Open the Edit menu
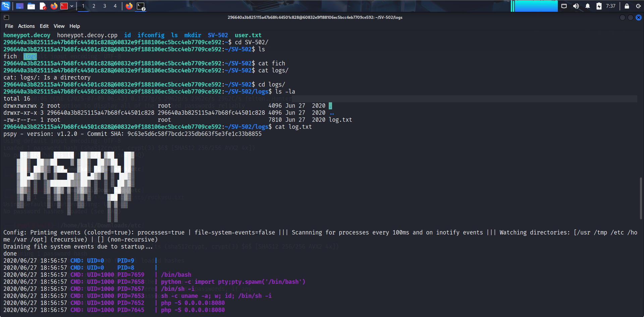This screenshot has height=317, width=644. click(44, 26)
